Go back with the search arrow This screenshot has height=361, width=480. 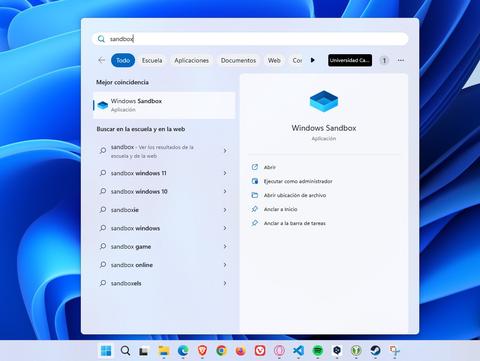point(102,60)
